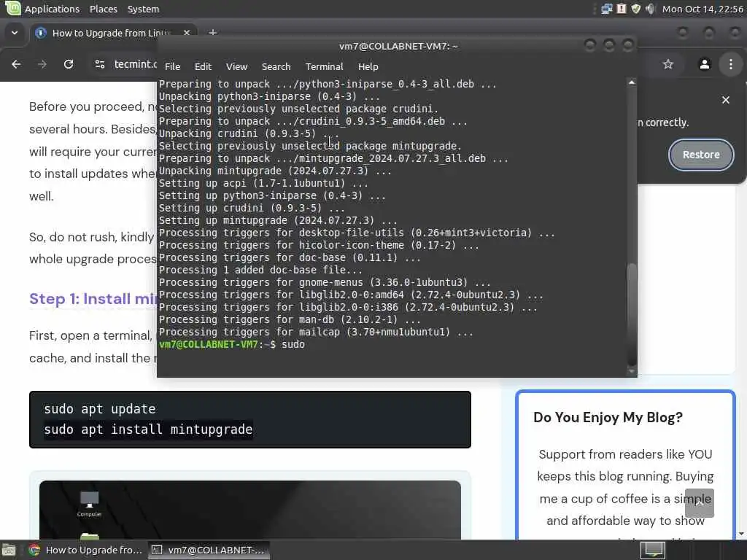This screenshot has width=747, height=560.
Task: Reload the tecmint page
Action: (69, 64)
